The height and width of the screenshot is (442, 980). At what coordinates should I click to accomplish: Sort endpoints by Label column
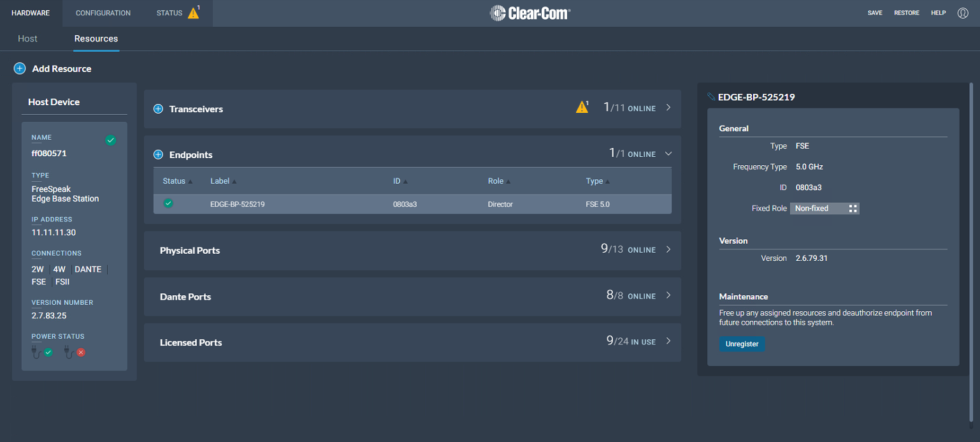(223, 181)
